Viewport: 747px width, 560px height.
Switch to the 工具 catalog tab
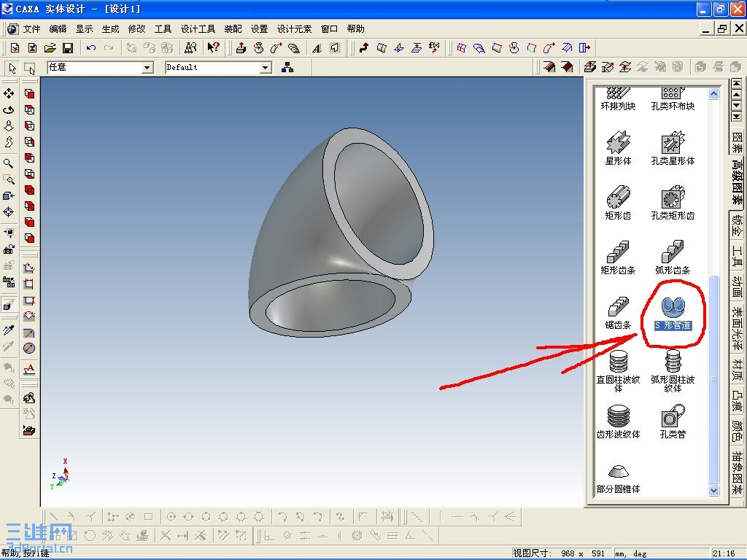point(737,257)
